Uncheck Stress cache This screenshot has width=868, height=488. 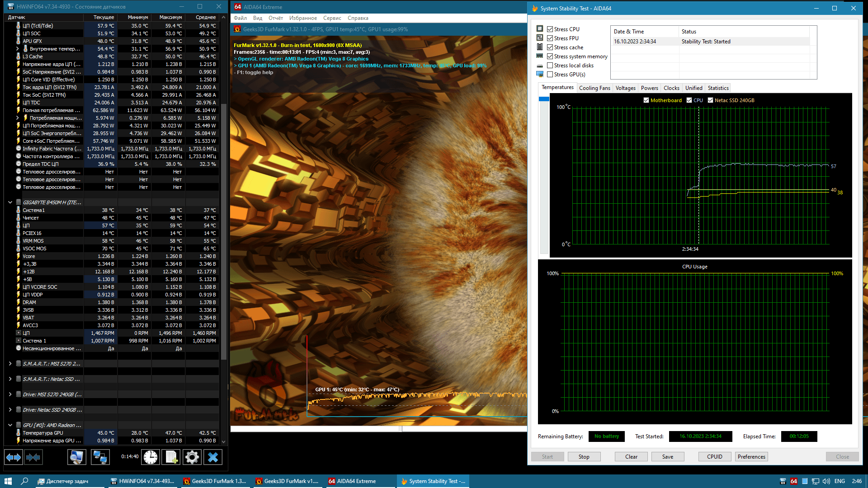click(550, 47)
